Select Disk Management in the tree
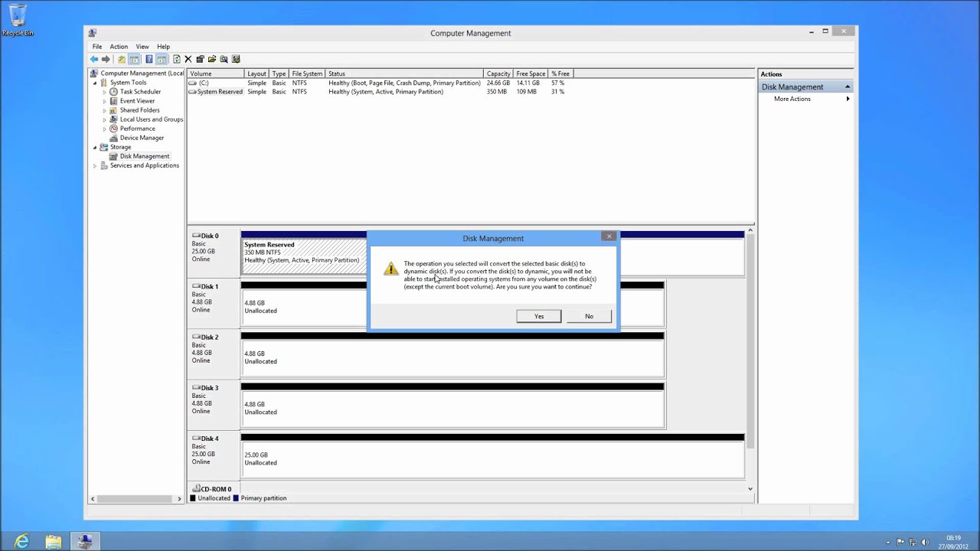 tap(145, 156)
